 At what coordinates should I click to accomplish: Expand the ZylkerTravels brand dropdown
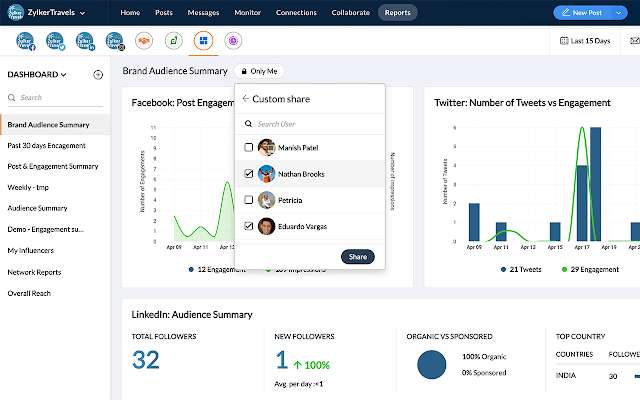(x=82, y=13)
